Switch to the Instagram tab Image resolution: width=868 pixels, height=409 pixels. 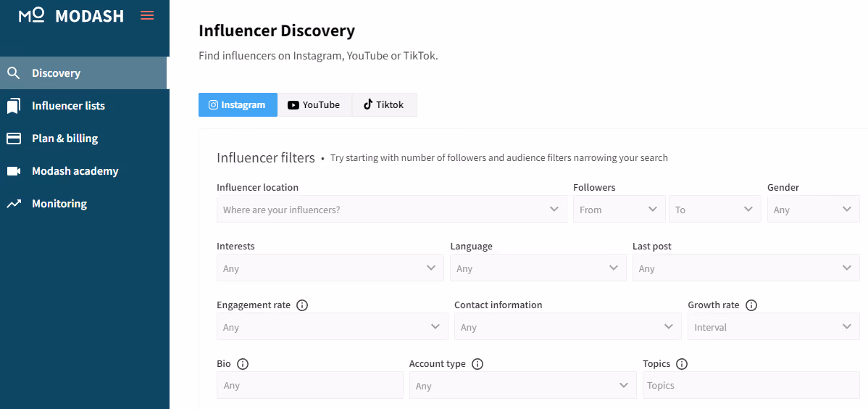[x=238, y=104]
